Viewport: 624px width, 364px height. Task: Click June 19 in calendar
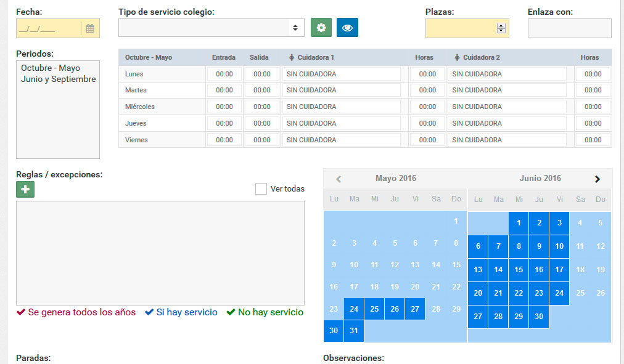(601, 270)
